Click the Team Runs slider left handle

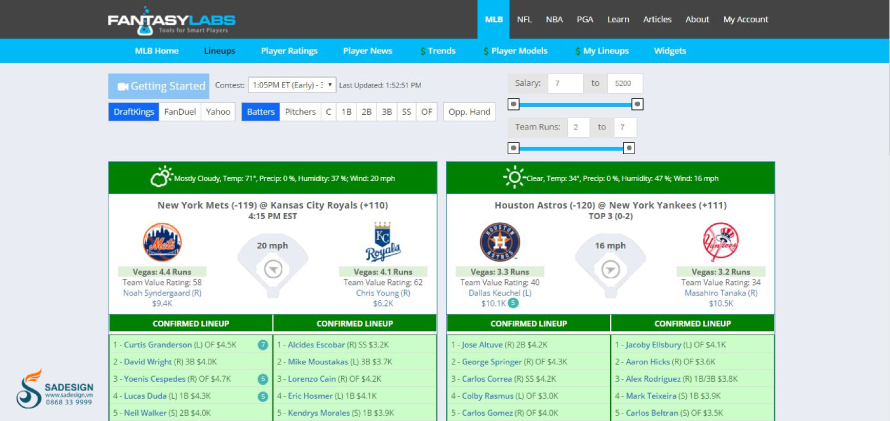point(513,149)
